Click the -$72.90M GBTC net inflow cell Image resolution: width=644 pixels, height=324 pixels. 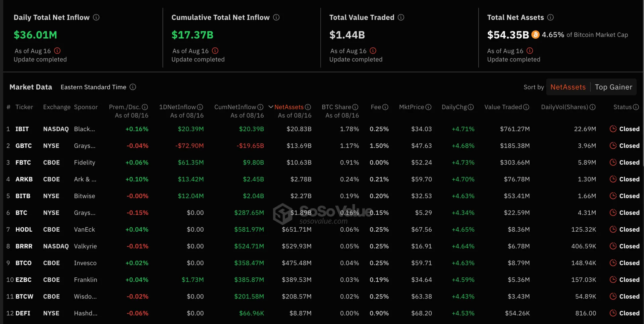point(190,146)
